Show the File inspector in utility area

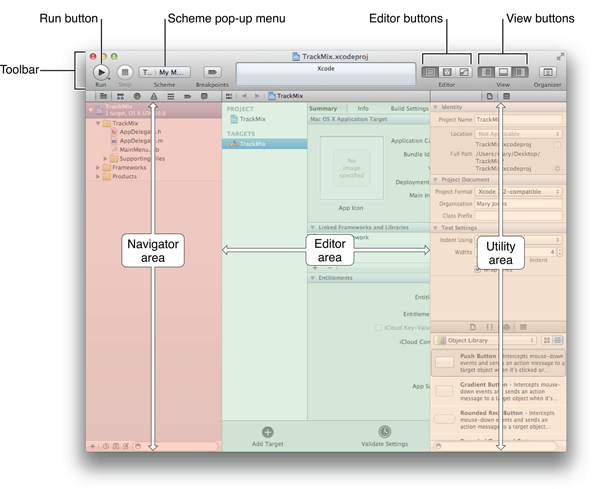click(x=489, y=96)
